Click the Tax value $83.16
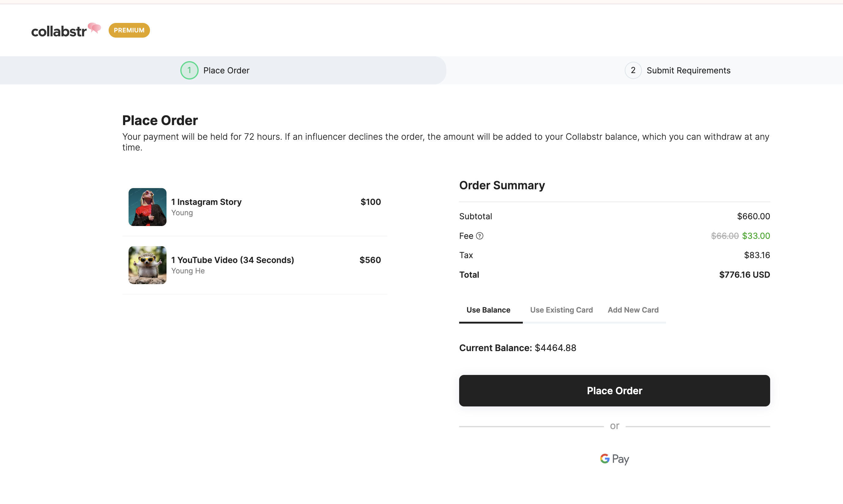 click(x=757, y=255)
